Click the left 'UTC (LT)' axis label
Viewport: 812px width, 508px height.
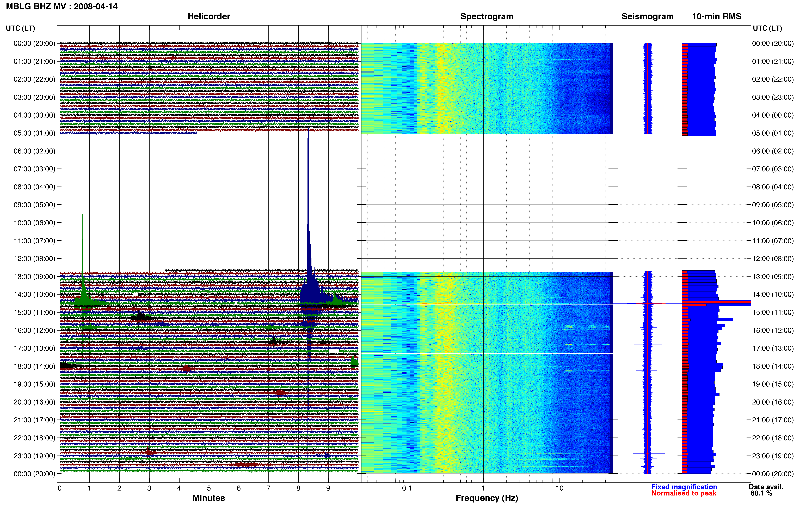[21, 28]
